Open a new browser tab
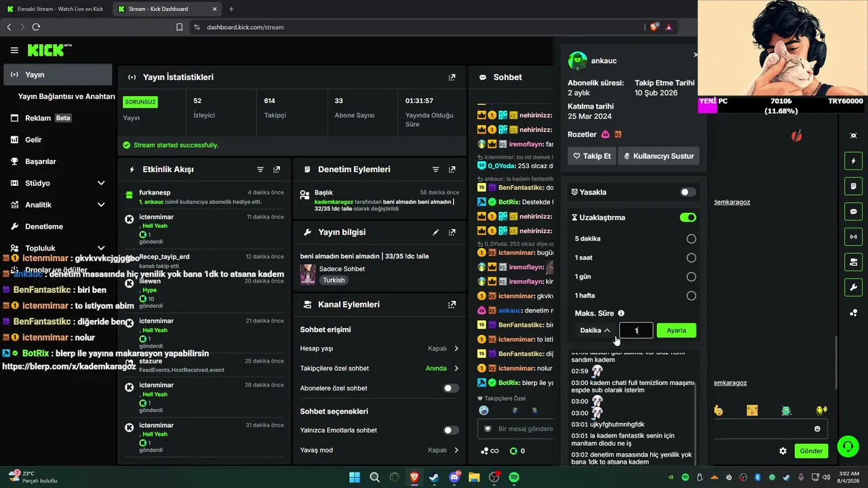The height and width of the screenshot is (488, 868). 231,9
